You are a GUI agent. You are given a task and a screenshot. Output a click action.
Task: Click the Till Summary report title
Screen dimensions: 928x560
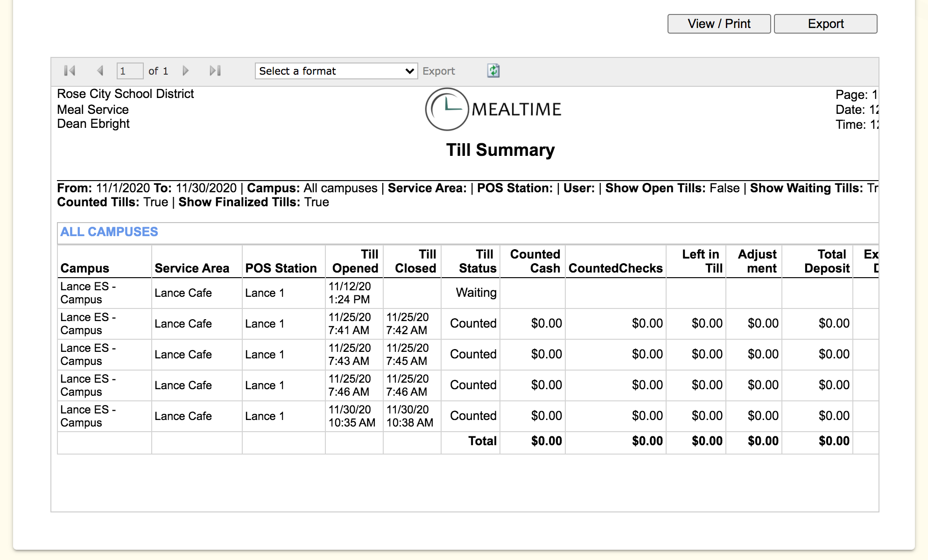[x=500, y=150]
